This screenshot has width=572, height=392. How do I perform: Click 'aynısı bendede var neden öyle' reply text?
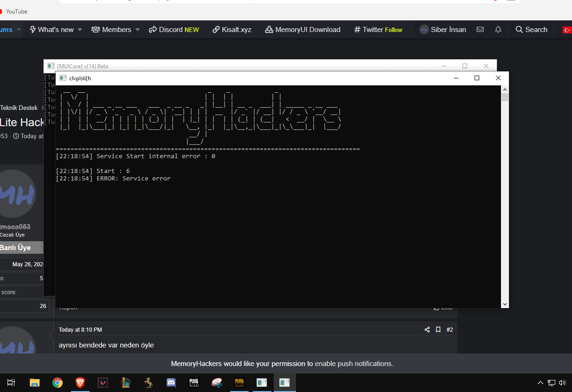pos(106,345)
